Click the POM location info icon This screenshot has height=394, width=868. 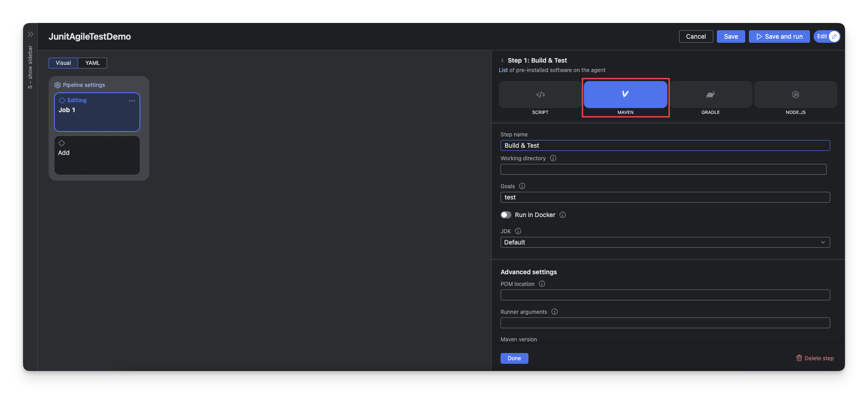coord(542,284)
